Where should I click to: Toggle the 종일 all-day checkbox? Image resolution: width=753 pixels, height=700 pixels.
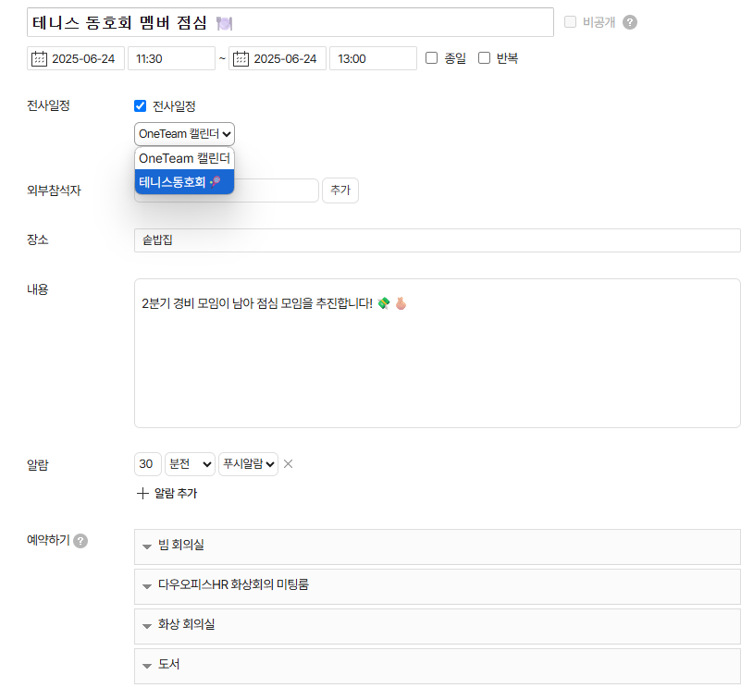[x=432, y=58]
